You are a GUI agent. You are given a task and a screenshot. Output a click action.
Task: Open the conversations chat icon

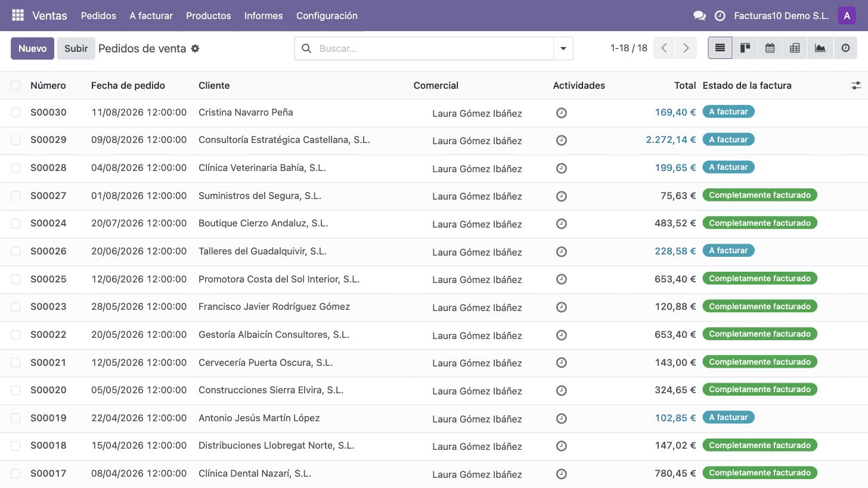(700, 16)
